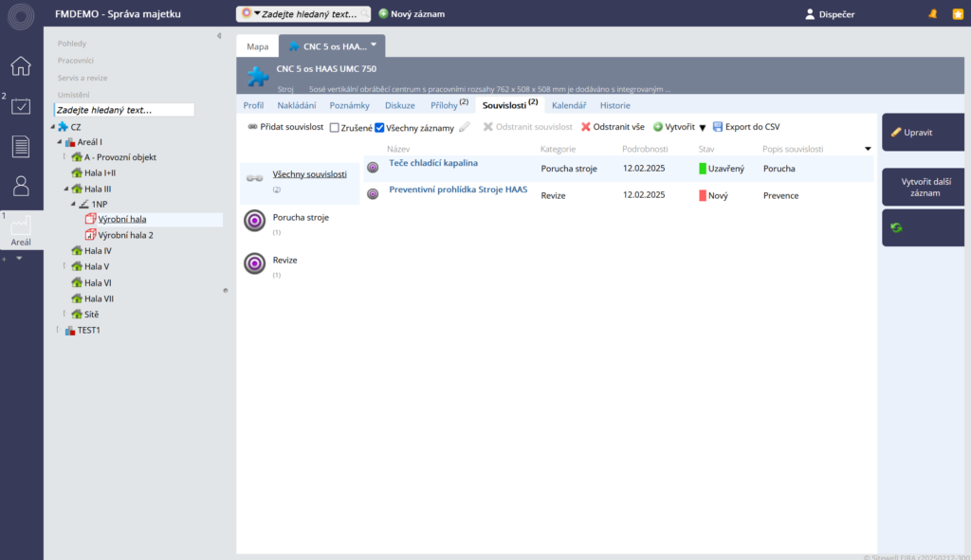Open Preventivní prohlídka Stroje HAAS link
This screenshot has height=560, width=971.
click(458, 190)
